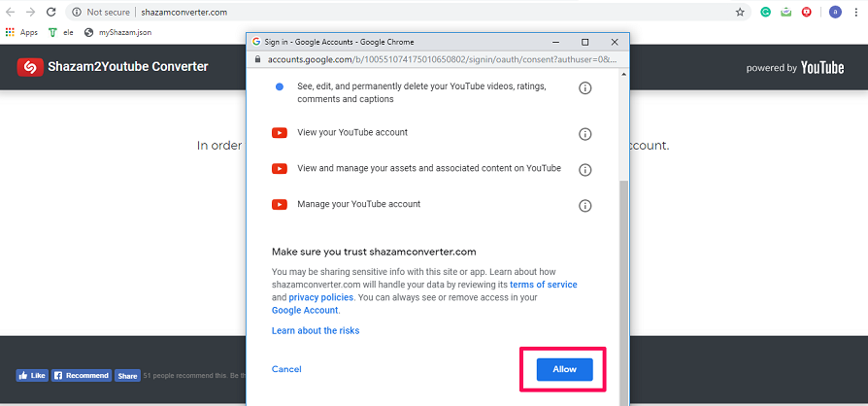The width and height of the screenshot is (868, 406).
Task: Show info for Manage your YouTube account
Action: (584, 206)
